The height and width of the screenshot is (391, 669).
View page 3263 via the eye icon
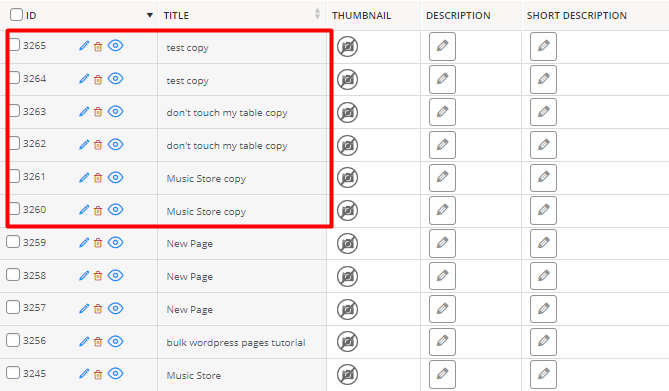coord(115,111)
